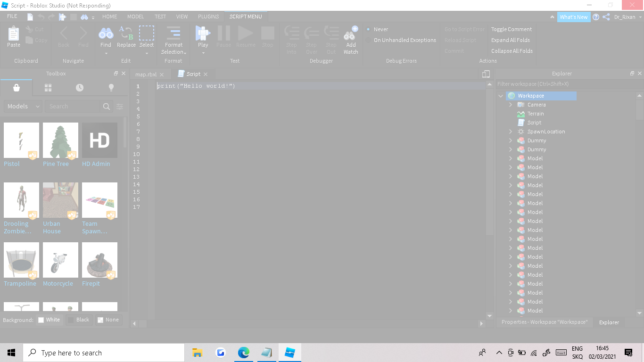Show hidden icons in the system tray
The width and height of the screenshot is (644, 362).
pyautogui.click(x=499, y=353)
